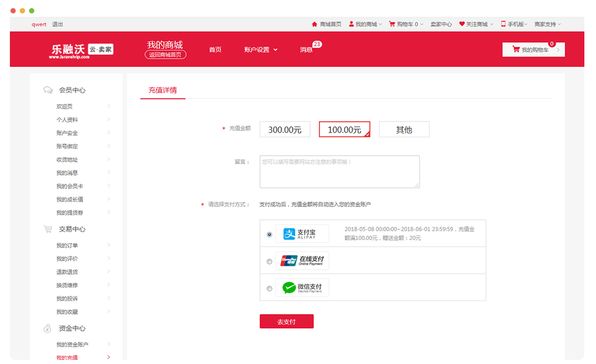Viewport: 596px width, 364px height.
Task: Open 换货维修 in the sidebar
Action: (67, 286)
